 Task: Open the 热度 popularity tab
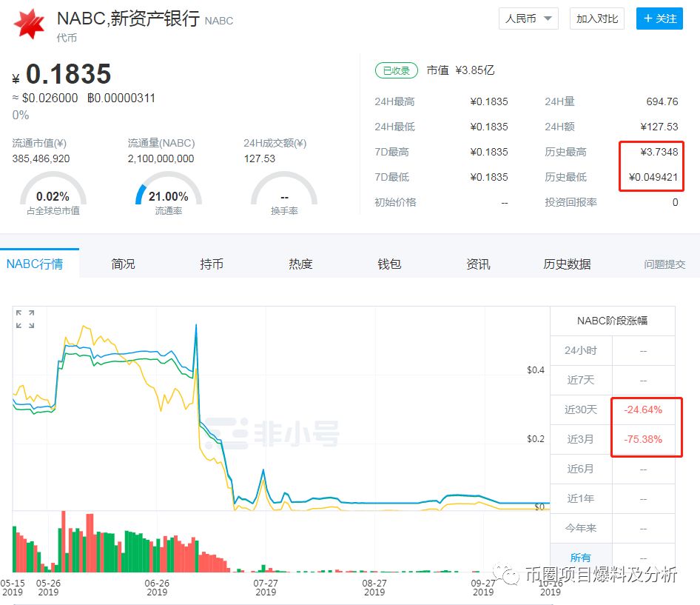[300, 264]
